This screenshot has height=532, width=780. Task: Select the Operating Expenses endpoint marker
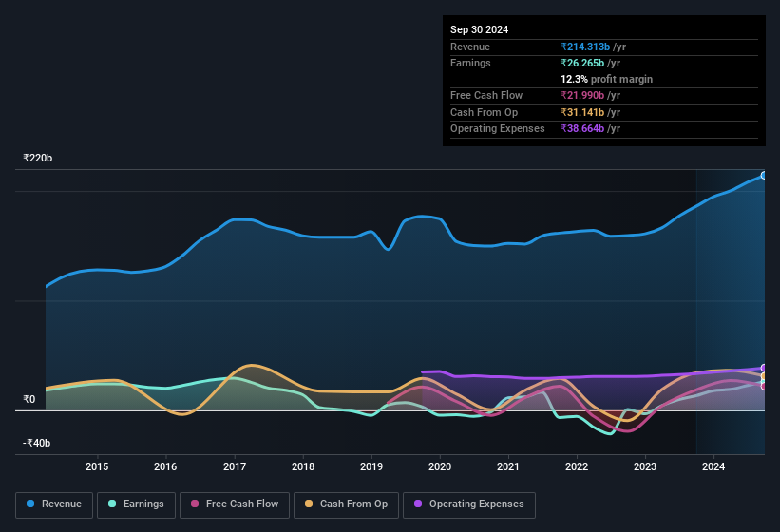pyautogui.click(x=764, y=368)
